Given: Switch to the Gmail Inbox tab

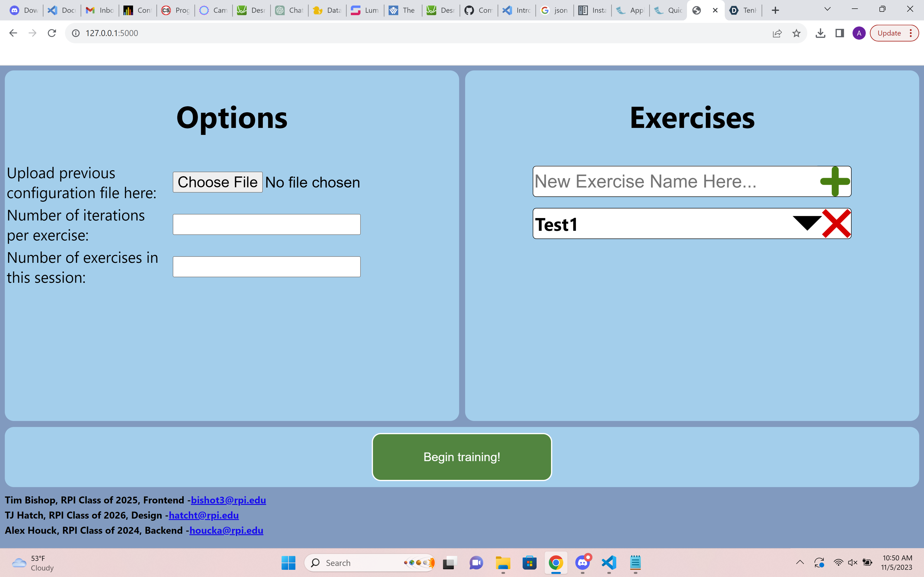Looking at the screenshot, I should click(x=100, y=10).
